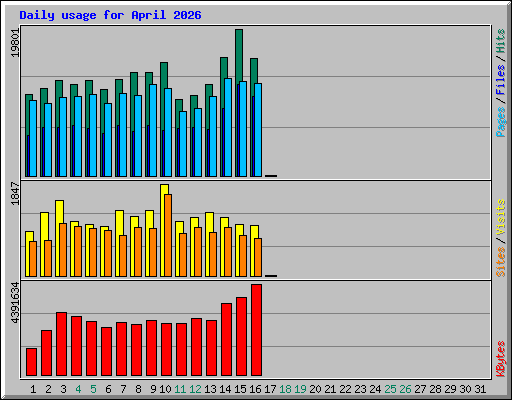
Task: Click day 17 on the x-axis
Action: 270,389
